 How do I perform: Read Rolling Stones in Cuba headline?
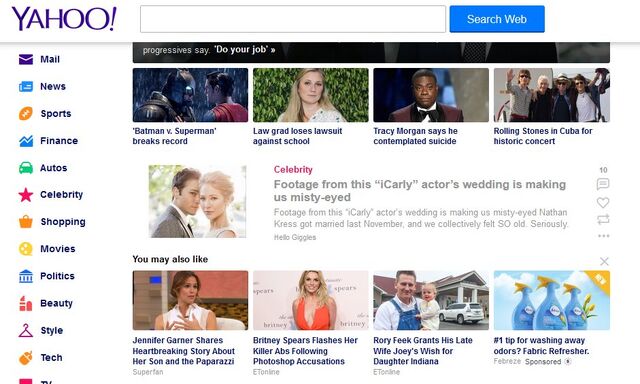(x=543, y=136)
